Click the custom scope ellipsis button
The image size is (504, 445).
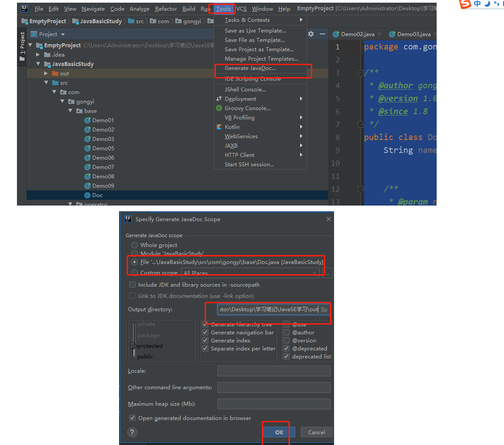point(327,273)
